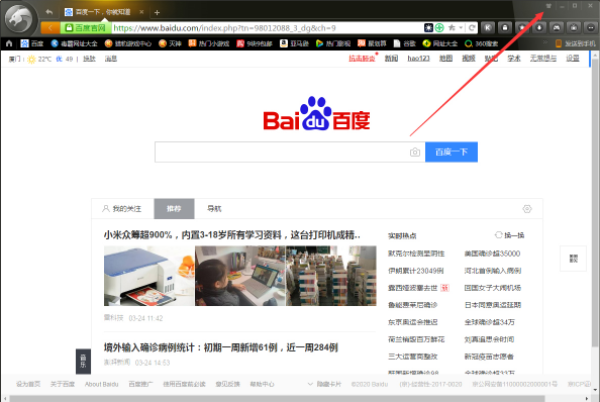Reload page with the refresh icon

[472, 28]
